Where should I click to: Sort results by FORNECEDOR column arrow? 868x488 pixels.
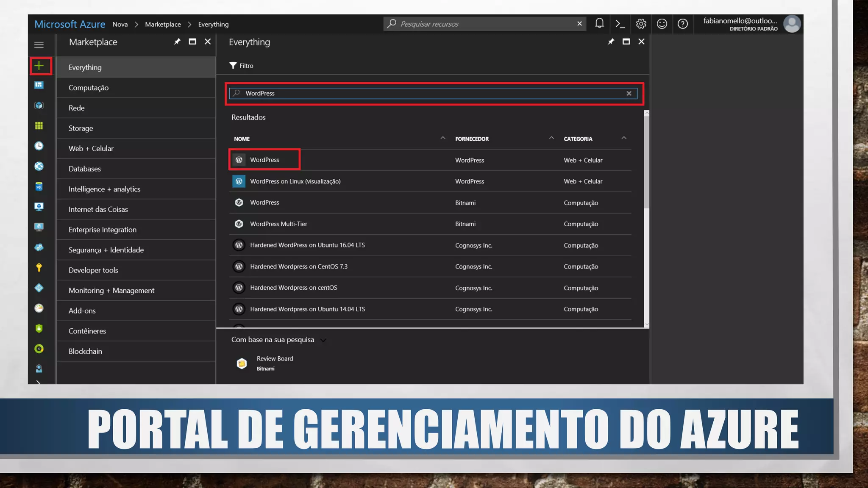click(551, 138)
